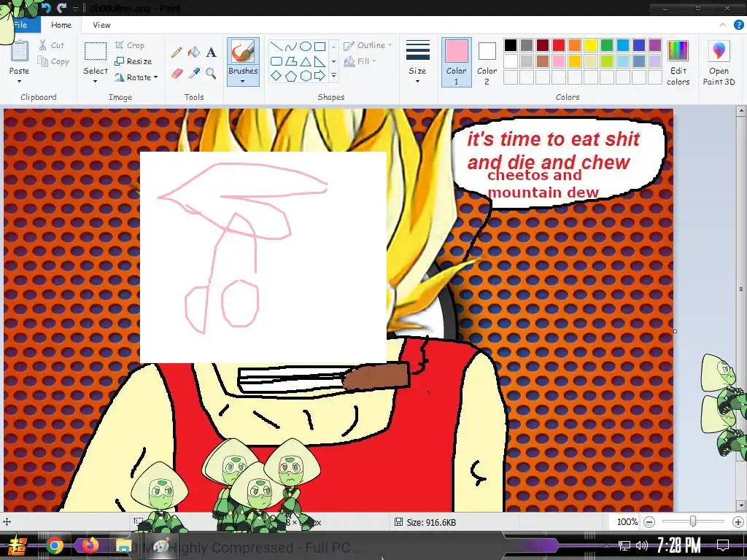Click the zoom out minus button
This screenshot has height=560, width=747.
[649, 522]
